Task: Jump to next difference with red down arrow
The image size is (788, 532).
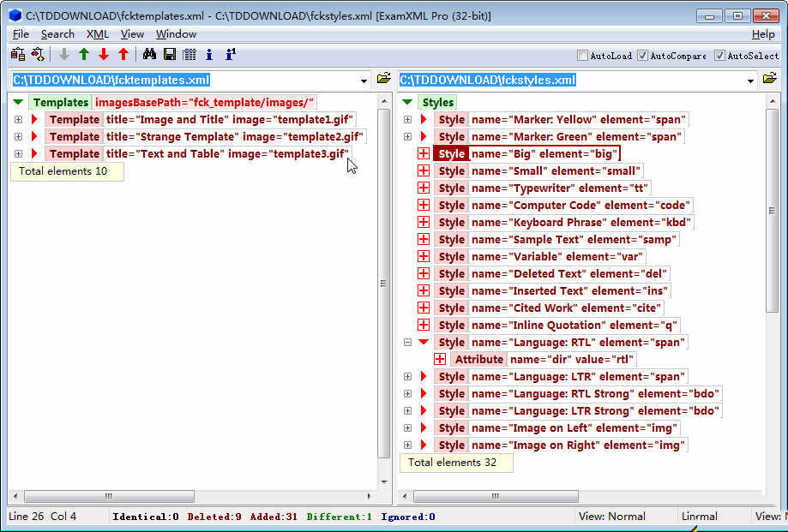Action: coord(104,53)
